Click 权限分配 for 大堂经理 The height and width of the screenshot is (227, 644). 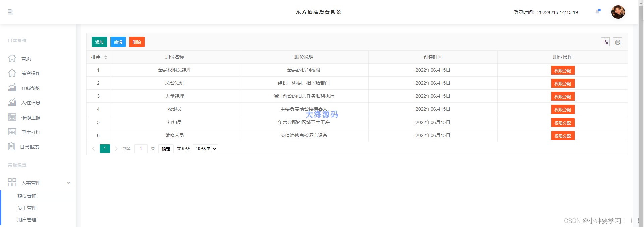click(x=562, y=96)
